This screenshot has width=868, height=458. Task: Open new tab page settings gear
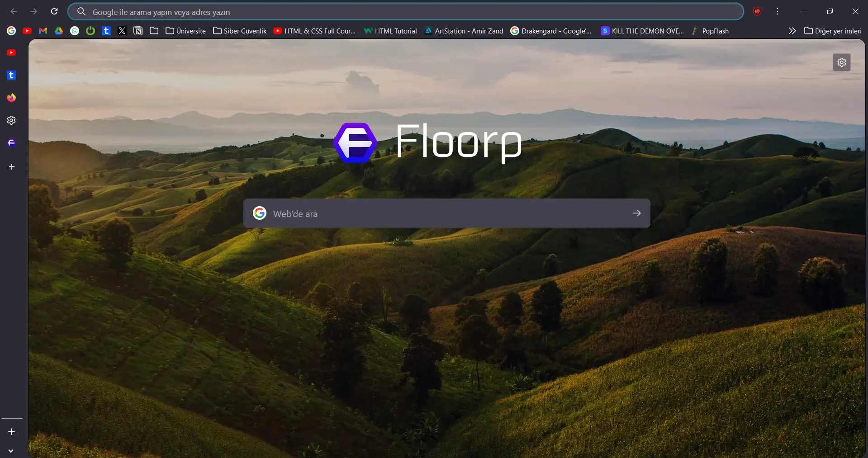(x=842, y=62)
